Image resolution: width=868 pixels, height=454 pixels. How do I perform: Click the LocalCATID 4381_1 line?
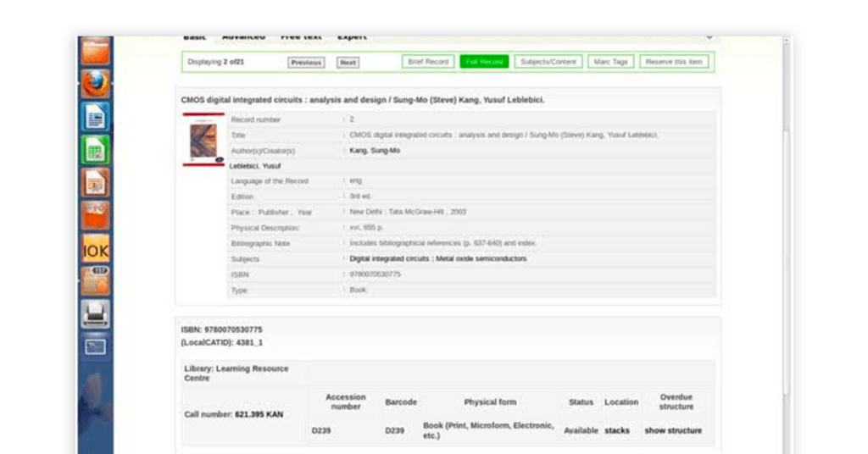pyautogui.click(x=222, y=343)
